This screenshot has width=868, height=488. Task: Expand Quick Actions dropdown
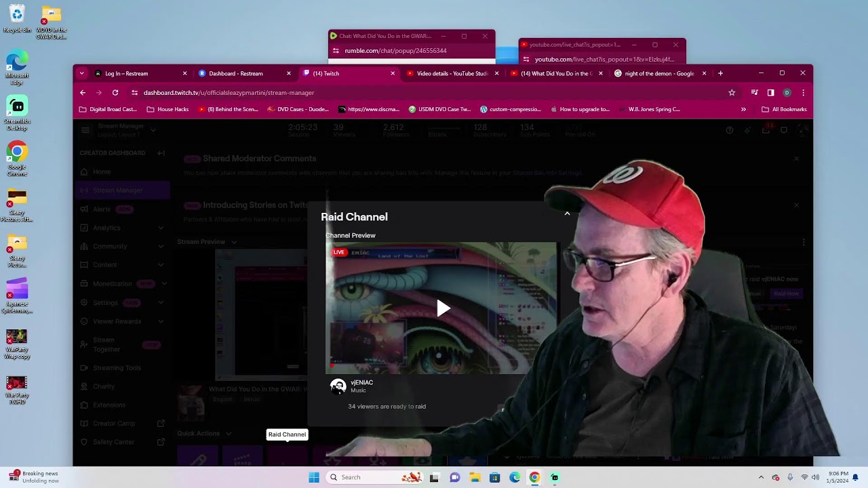tap(229, 434)
